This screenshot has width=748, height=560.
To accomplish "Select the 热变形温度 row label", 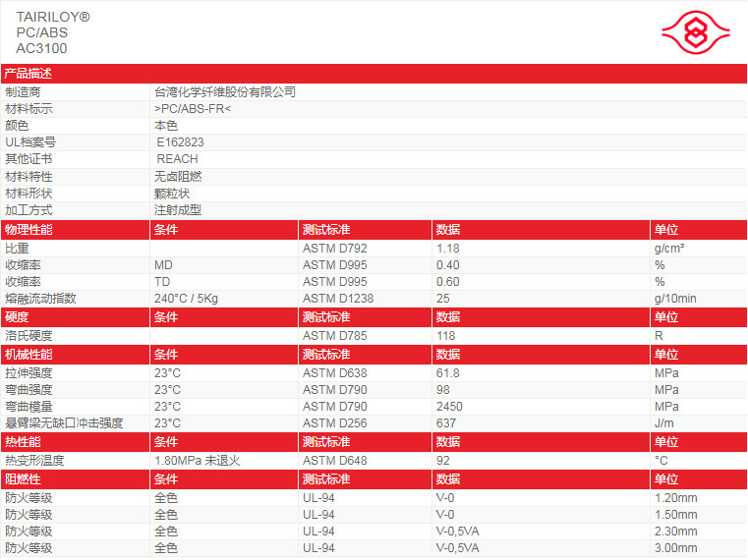I will tap(34, 460).
